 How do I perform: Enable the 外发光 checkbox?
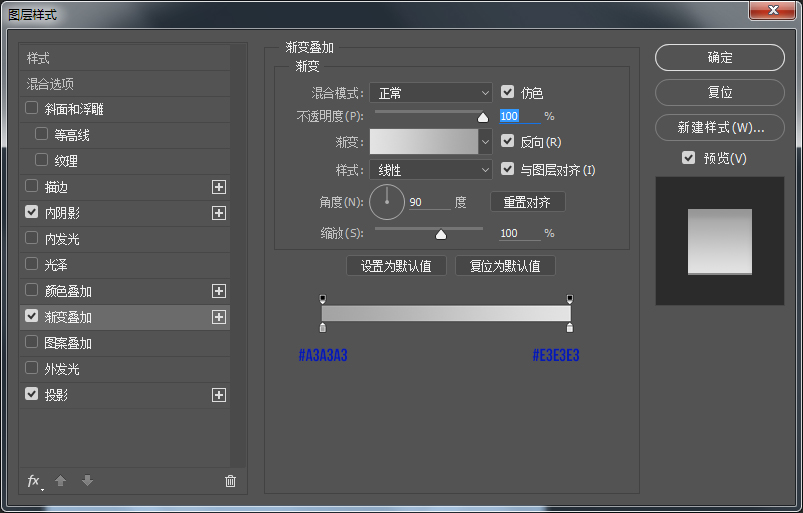click(x=32, y=368)
